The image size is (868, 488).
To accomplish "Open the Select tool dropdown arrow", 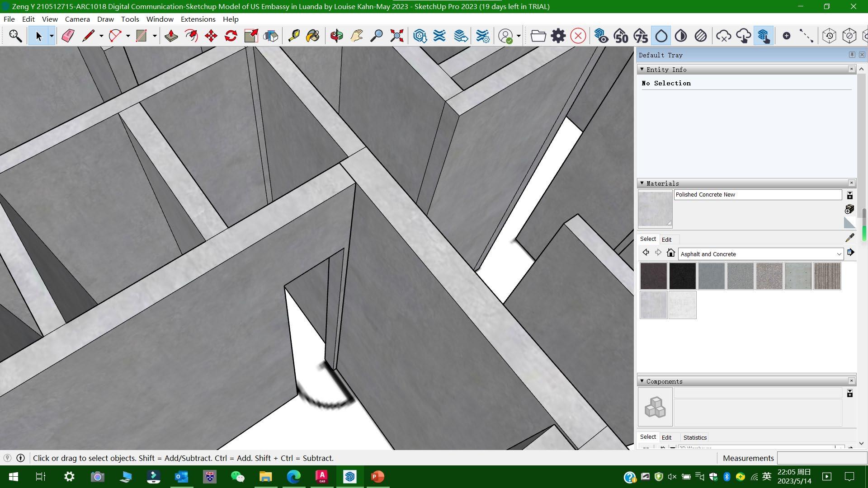I will 52,36.
